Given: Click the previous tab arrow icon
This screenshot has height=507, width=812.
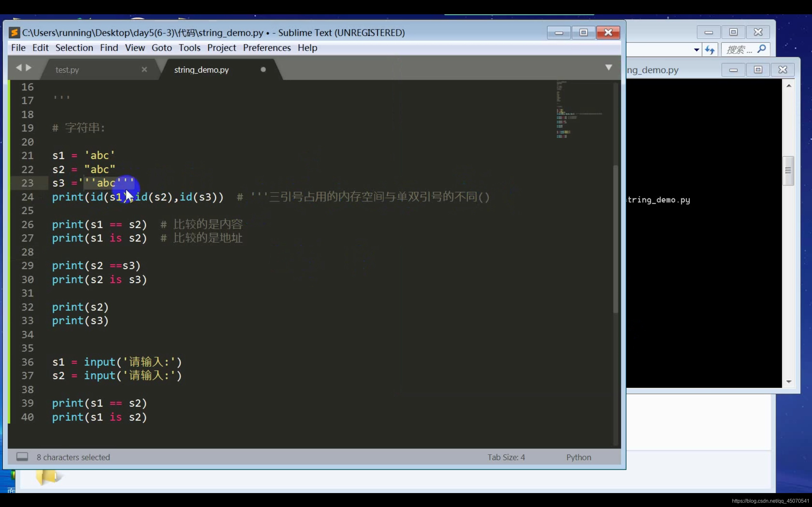Looking at the screenshot, I should 18,68.
